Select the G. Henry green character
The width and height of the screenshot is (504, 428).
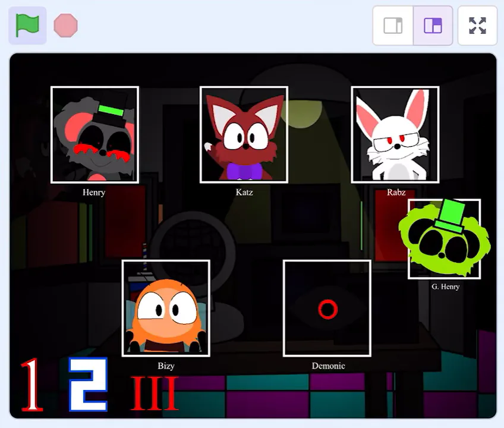445,238
